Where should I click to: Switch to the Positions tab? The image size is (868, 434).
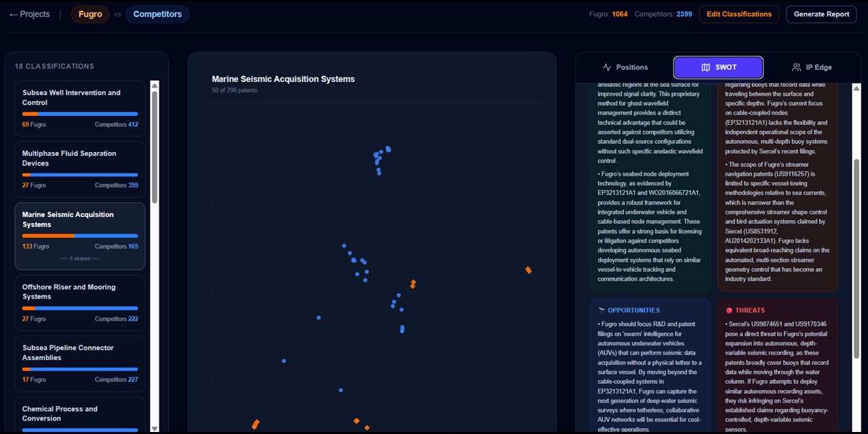click(625, 67)
